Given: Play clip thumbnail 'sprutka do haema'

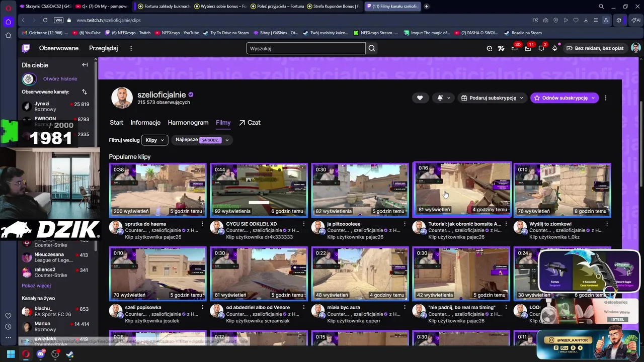Looking at the screenshot, I should [157, 190].
